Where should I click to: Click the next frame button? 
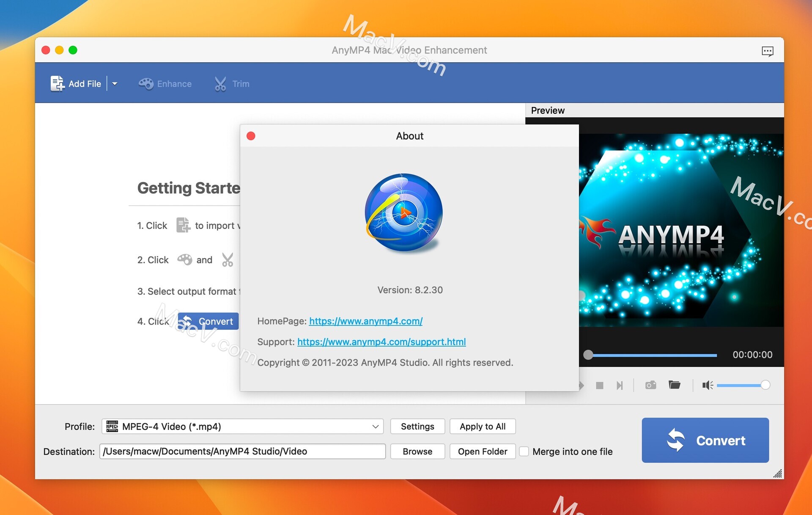click(620, 385)
